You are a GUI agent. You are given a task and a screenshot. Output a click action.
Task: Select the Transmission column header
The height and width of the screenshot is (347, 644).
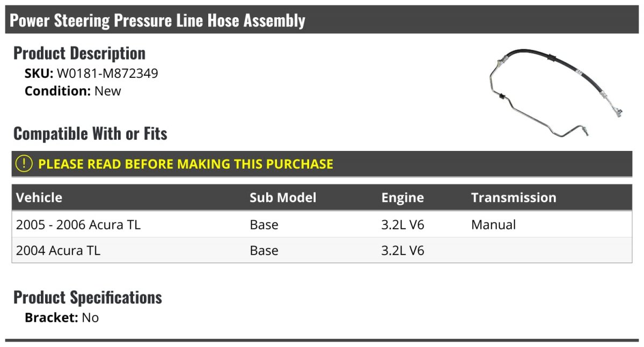click(x=514, y=198)
